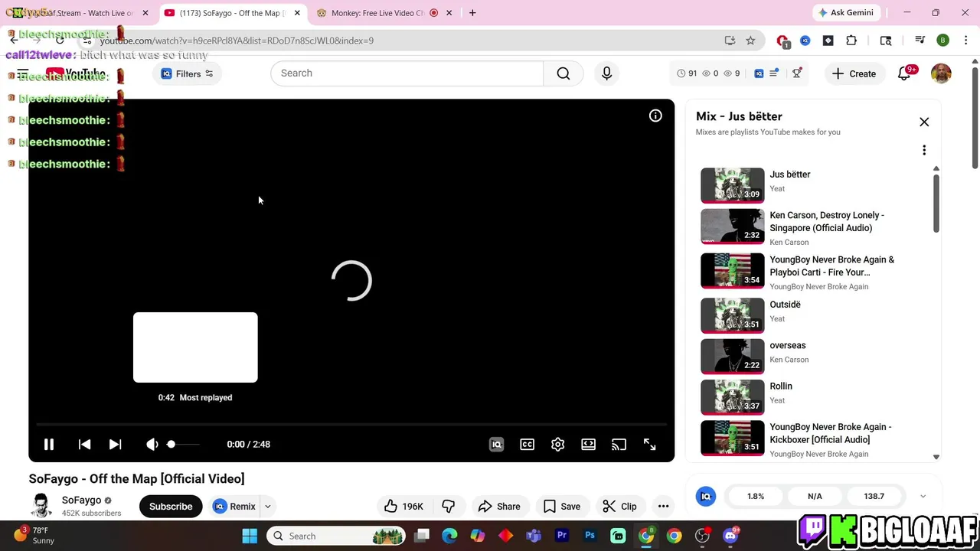Viewport: 980px width, 551px height.
Task: Open OBS Studio from the taskbar
Action: 702,536
